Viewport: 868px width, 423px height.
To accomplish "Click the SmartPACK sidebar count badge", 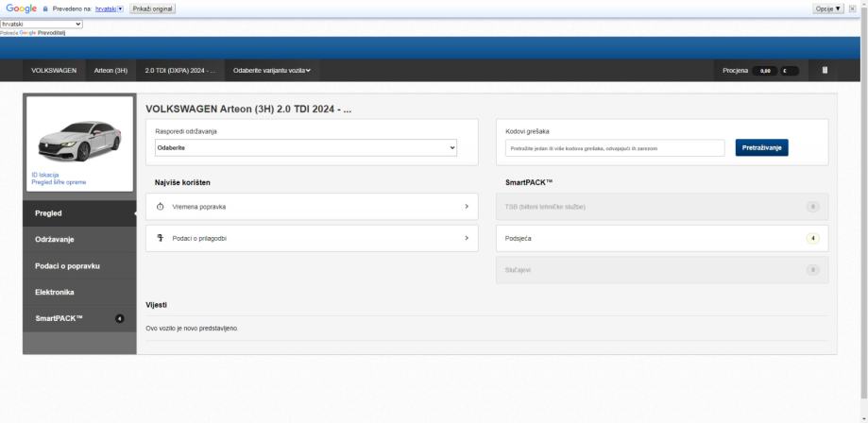I will click(119, 318).
